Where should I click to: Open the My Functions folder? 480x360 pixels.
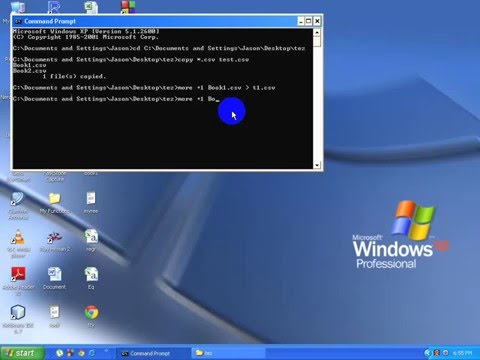pyautogui.click(x=54, y=199)
